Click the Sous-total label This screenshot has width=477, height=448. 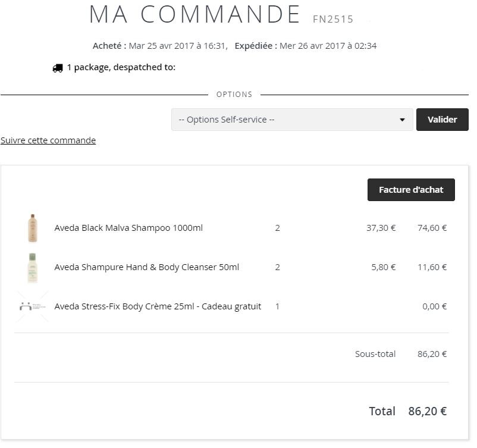(375, 354)
